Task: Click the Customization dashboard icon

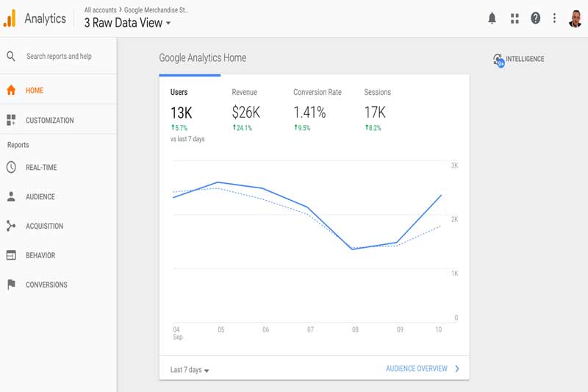Action: point(11,120)
